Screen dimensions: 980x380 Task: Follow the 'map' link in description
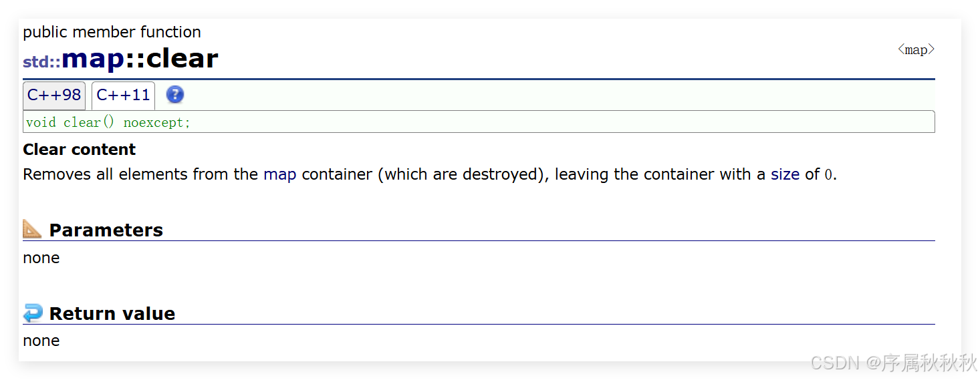(x=279, y=174)
